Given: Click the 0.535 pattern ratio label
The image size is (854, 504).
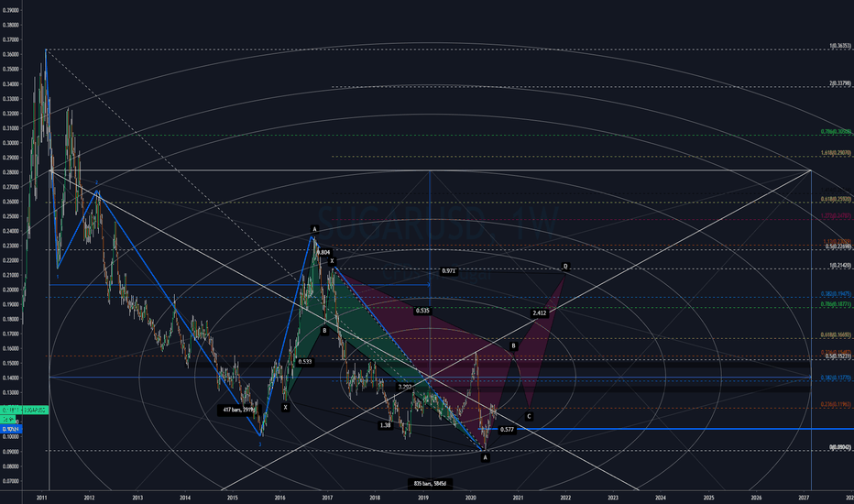Looking at the screenshot, I should [422, 312].
